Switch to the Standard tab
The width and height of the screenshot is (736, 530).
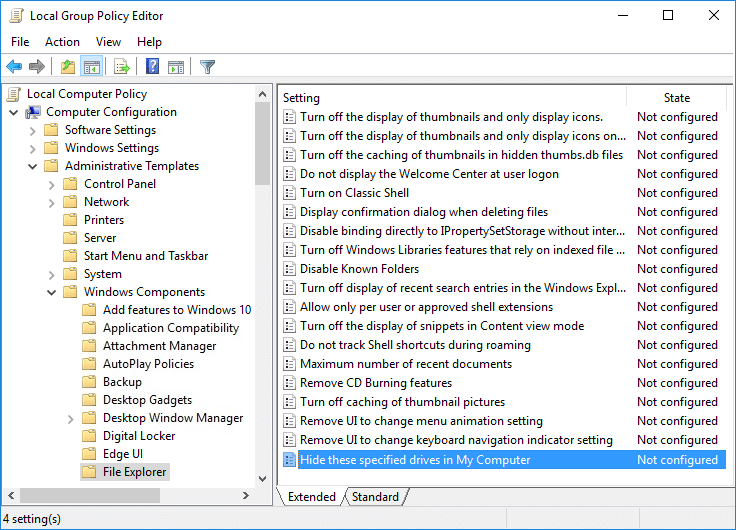point(375,497)
